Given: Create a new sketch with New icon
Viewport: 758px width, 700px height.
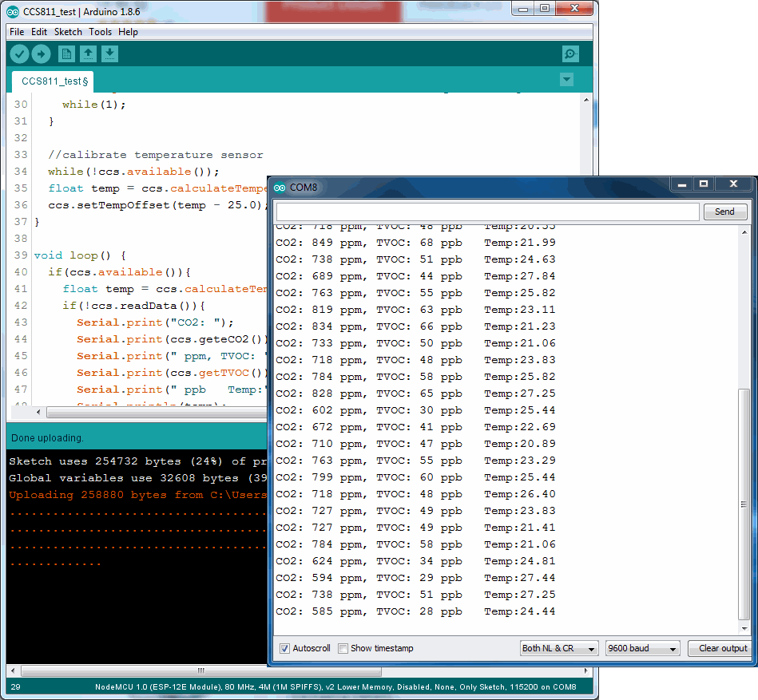Looking at the screenshot, I should [x=67, y=54].
